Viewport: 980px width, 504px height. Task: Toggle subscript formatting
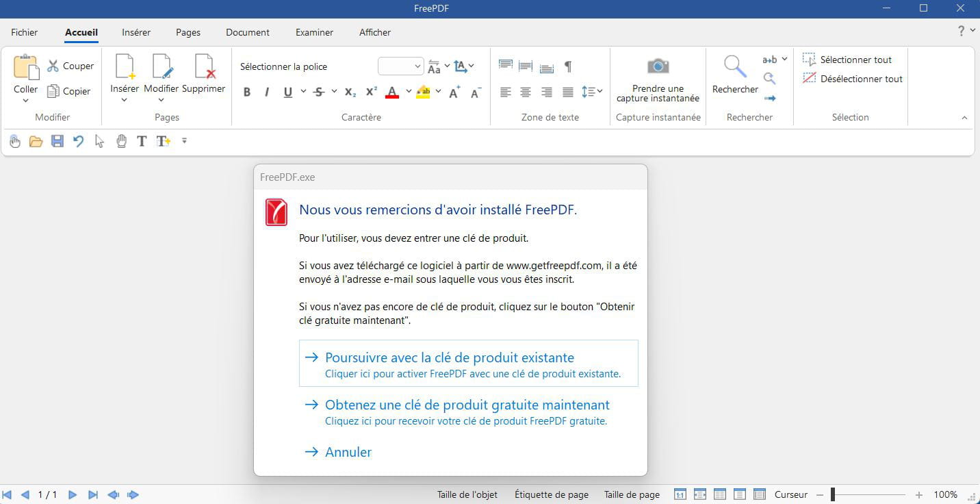click(350, 92)
